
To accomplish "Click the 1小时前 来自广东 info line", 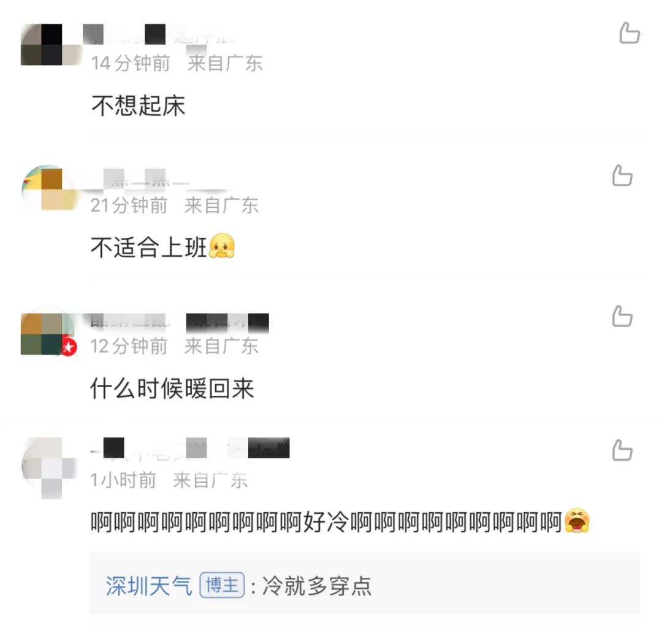I will [x=169, y=480].
